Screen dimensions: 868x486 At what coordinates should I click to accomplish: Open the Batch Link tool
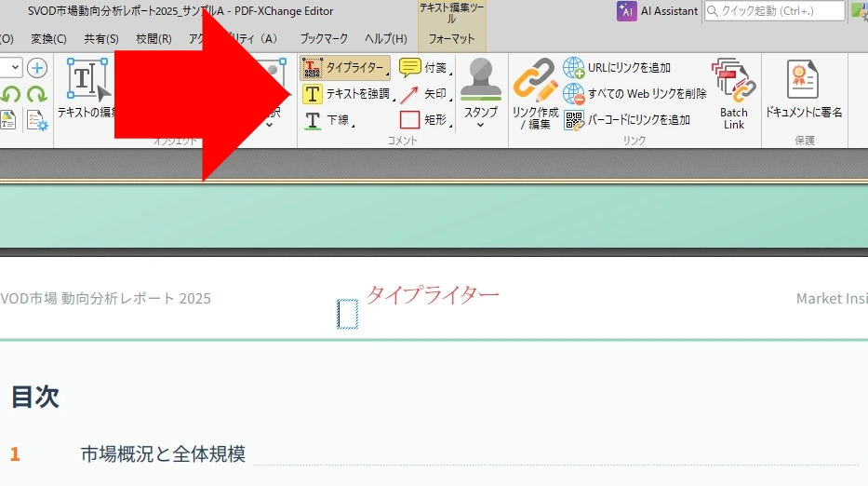(733, 94)
